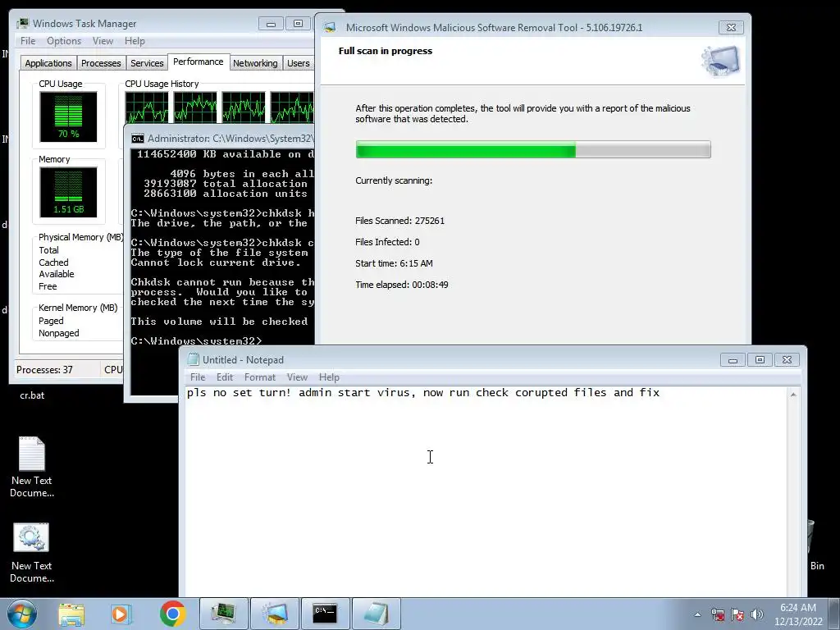Screen dimensions: 840x630
Task: Open Windows Explorer from the taskbar
Action: (x=71, y=614)
